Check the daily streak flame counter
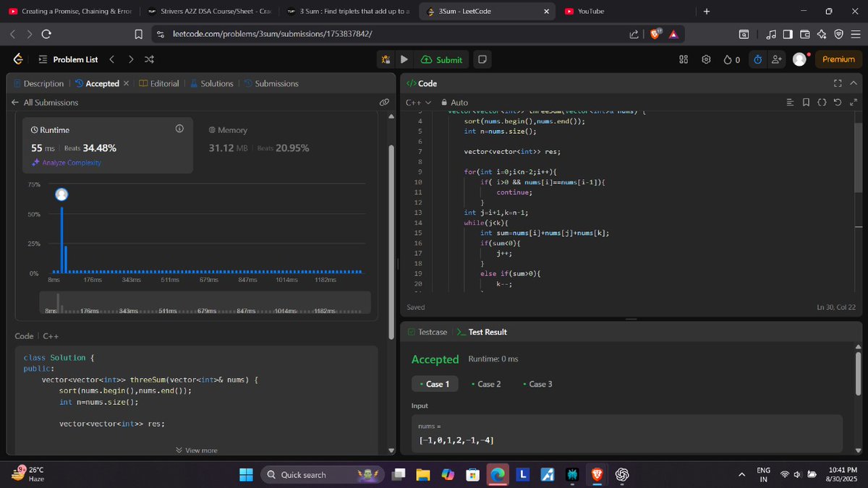Viewport: 868px width, 488px height. point(731,59)
